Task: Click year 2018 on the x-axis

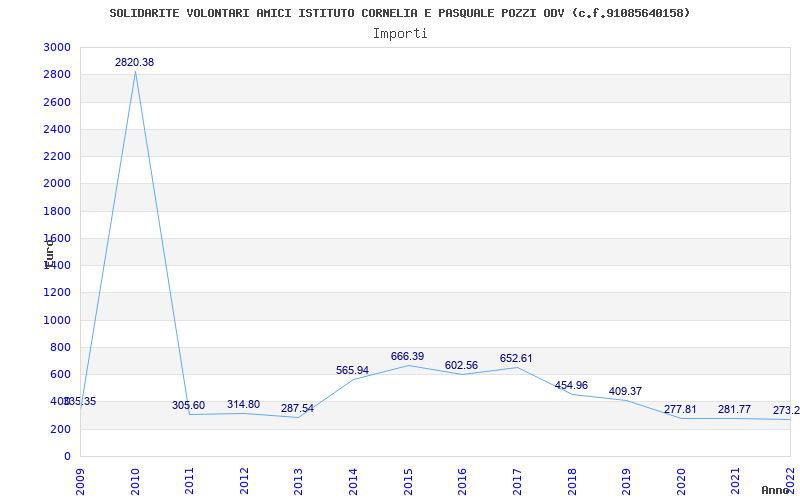Action: point(572,479)
